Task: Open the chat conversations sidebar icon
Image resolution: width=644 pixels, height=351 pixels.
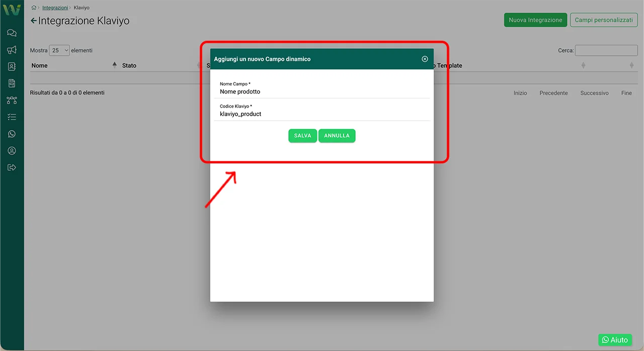Action: tap(12, 33)
